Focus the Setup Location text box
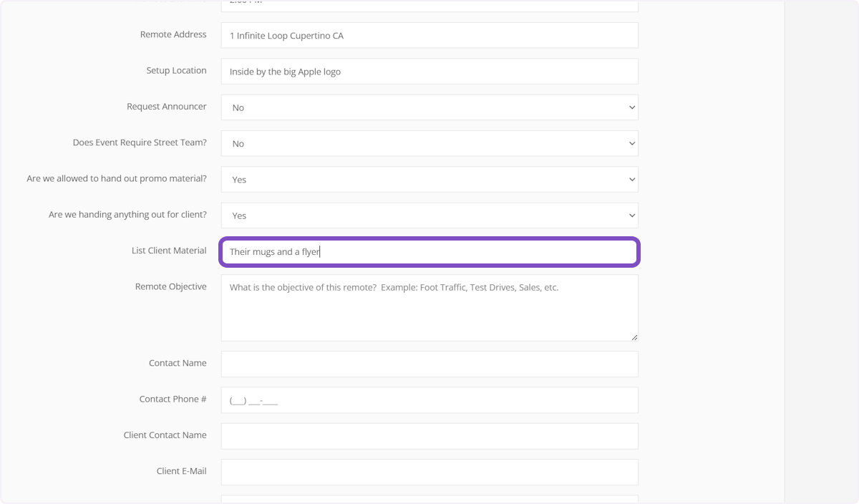Viewport: 859px width, 504px height. tap(429, 72)
